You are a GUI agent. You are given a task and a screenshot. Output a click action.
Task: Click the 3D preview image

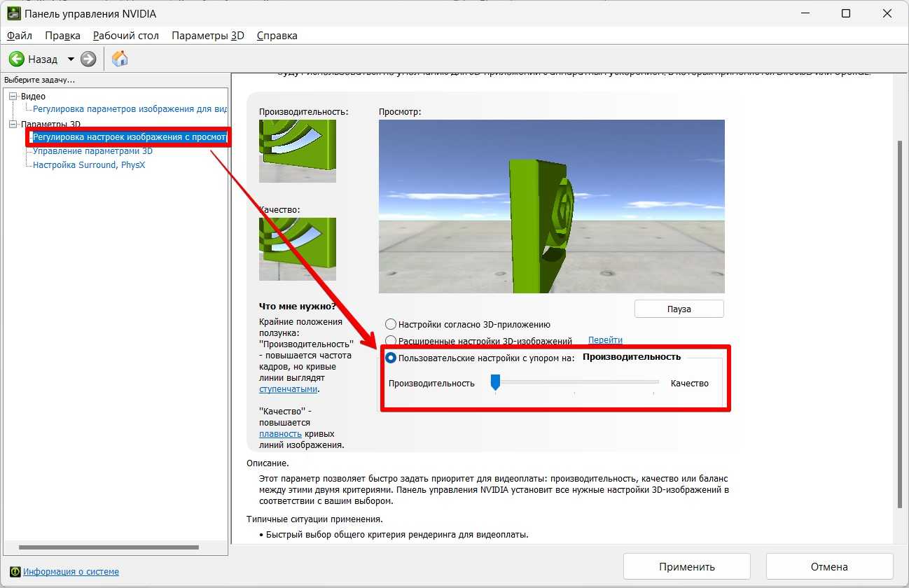[552, 206]
